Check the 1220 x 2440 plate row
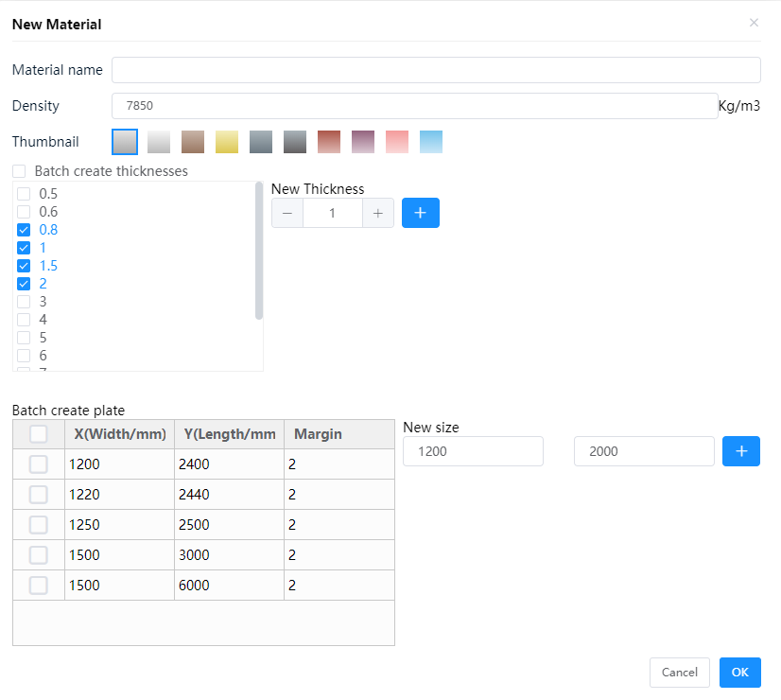Viewport: 781px width, 700px height. [39, 495]
